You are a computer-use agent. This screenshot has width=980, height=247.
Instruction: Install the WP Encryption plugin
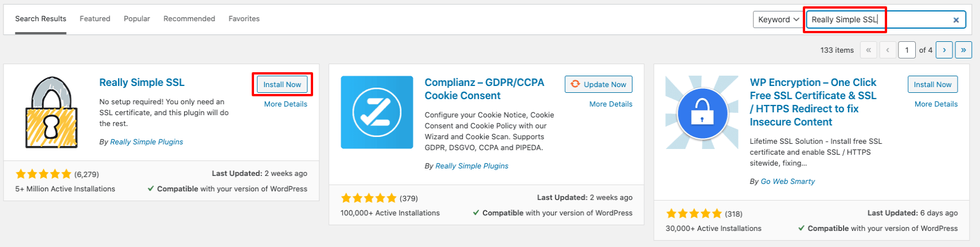tap(932, 84)
